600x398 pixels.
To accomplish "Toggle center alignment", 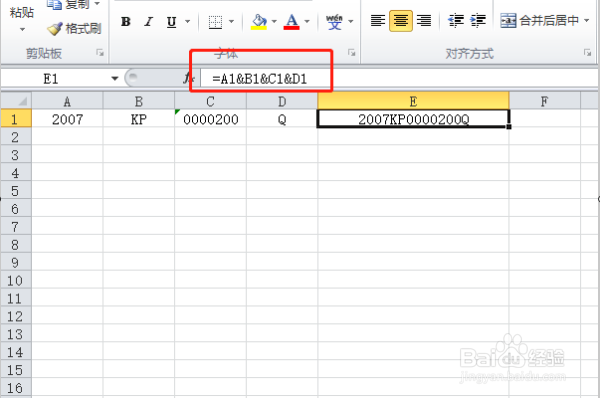I will click(401, 21).
